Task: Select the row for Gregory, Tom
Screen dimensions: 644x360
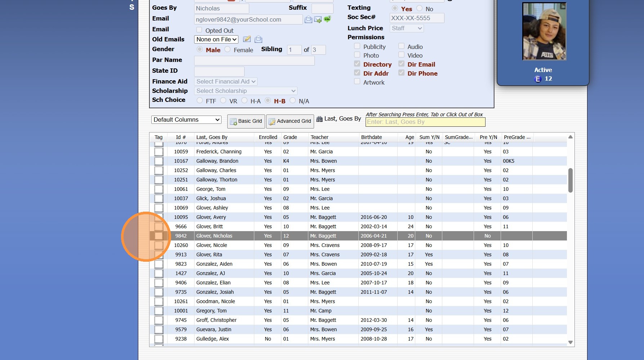Action: click(x=358, y=311)
